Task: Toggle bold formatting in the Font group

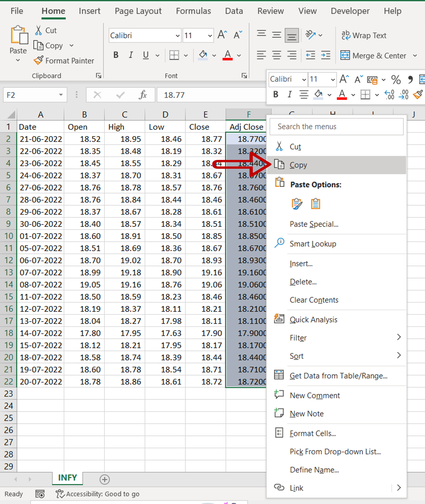Action: pyautogui.click(x=116, y=55)
